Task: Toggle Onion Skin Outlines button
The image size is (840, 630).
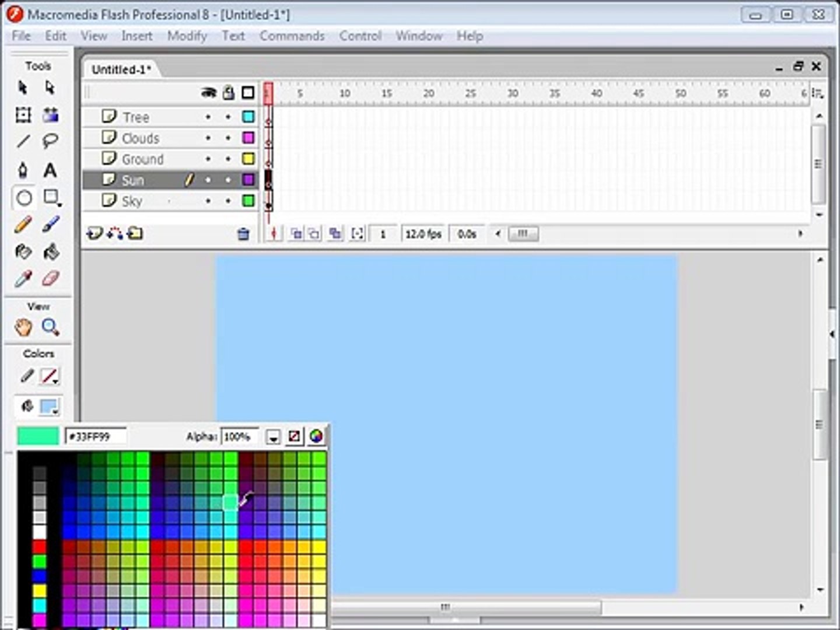Action: (x=315, y=234)
